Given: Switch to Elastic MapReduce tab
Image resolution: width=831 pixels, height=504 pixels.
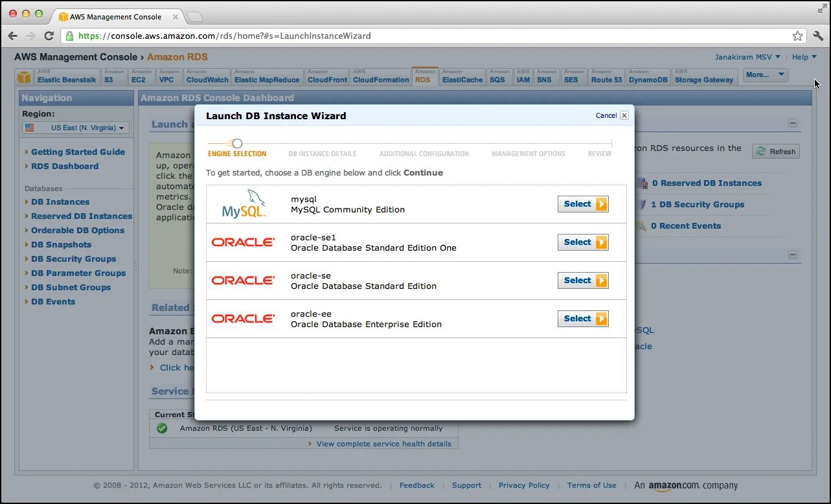Looking at the screenshot, I should tap(267, 76).
